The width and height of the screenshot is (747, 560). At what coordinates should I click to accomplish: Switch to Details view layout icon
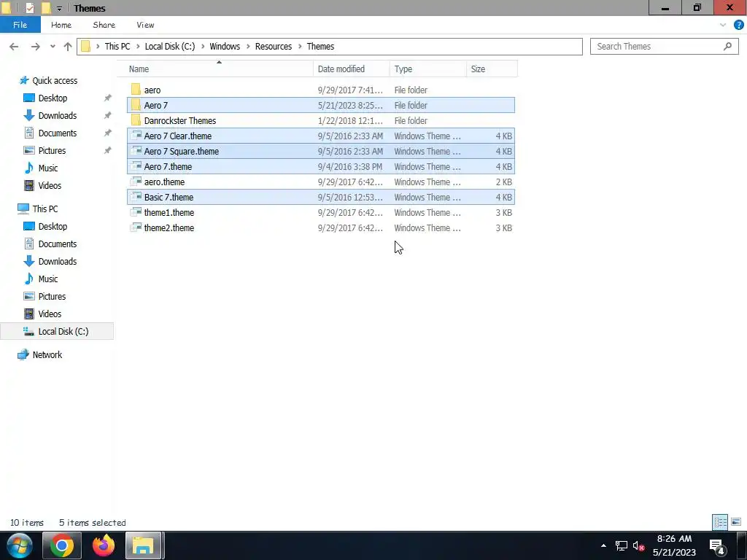pos(720,522)
